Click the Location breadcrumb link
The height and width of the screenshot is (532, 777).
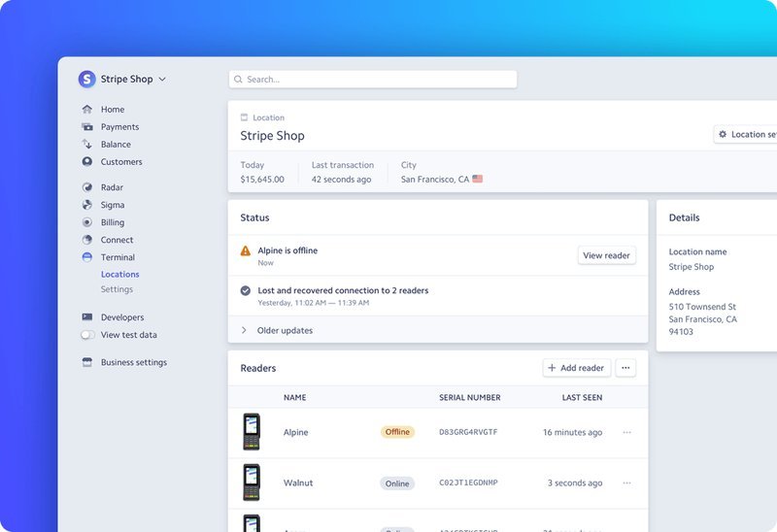269,117
